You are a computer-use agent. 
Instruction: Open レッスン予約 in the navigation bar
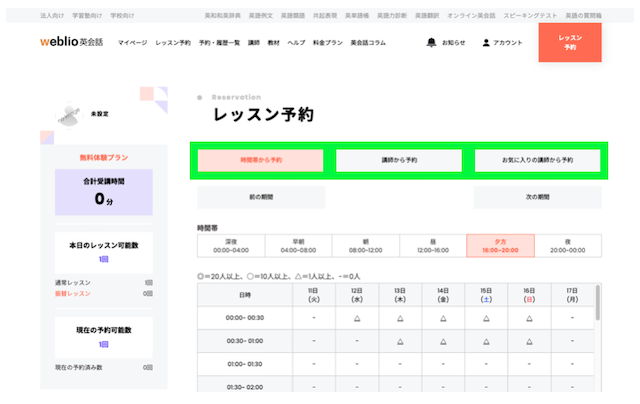point(173,42)
